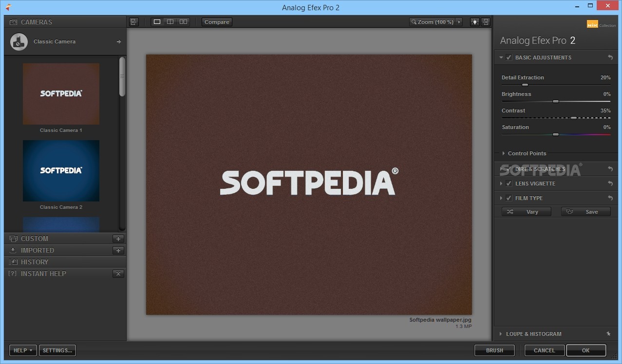This screenshot has height=364, width=622.
Task: Click the Contrast 35% value
Action: [605, 110]
